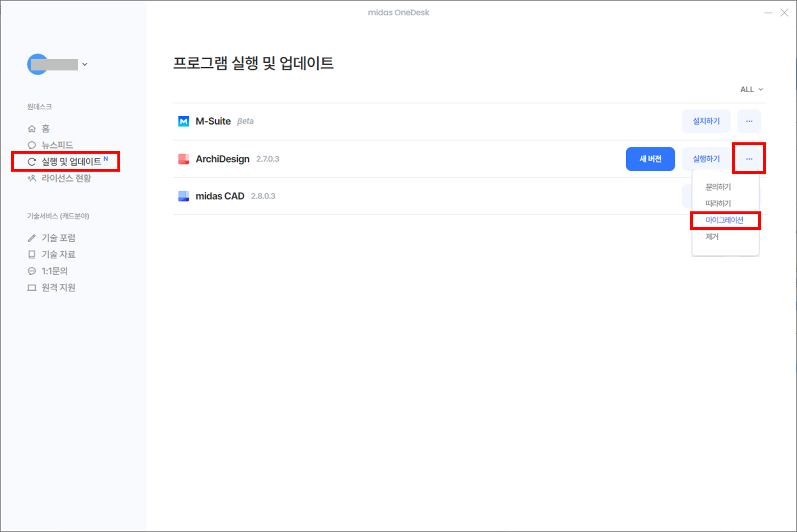Click the midas OneDesk window title
Image resolution: width=797 pixels, height=532 pixels.
click(x=398, y=13)
